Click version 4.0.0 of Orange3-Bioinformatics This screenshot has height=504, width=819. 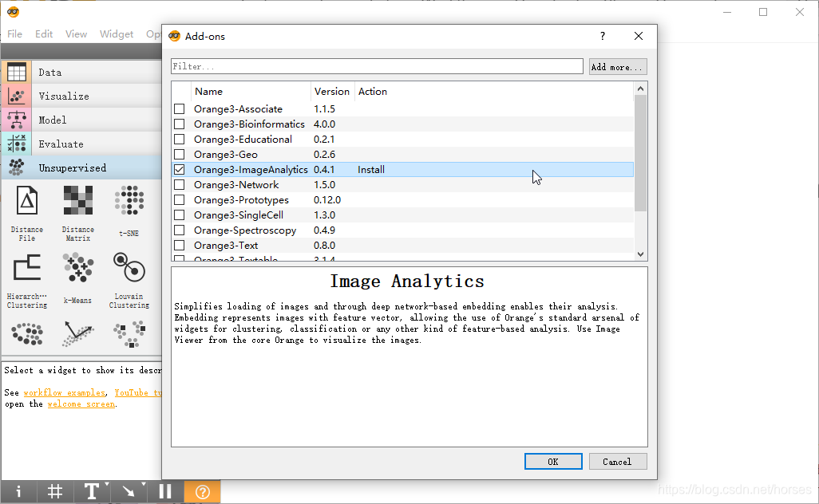click(324, 124)
